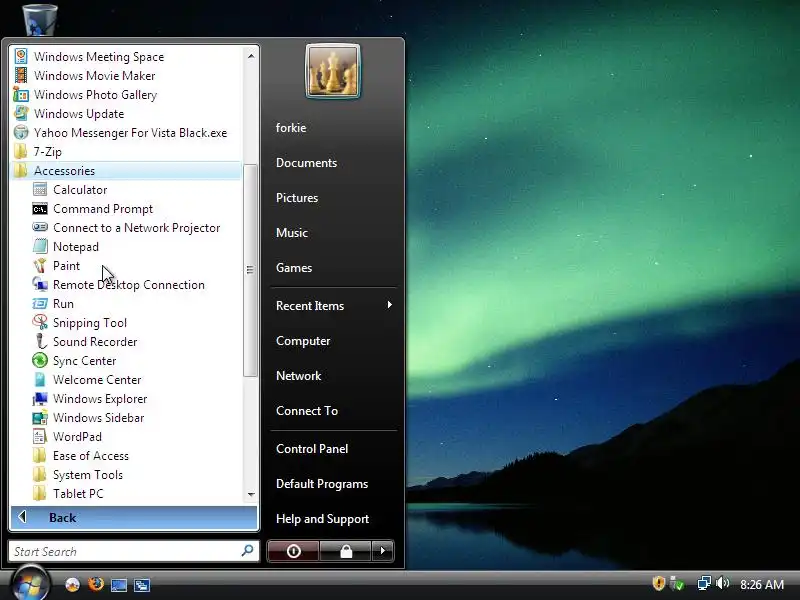Launch Firefox from the Quick Launch bar

[x=95, y=584]
